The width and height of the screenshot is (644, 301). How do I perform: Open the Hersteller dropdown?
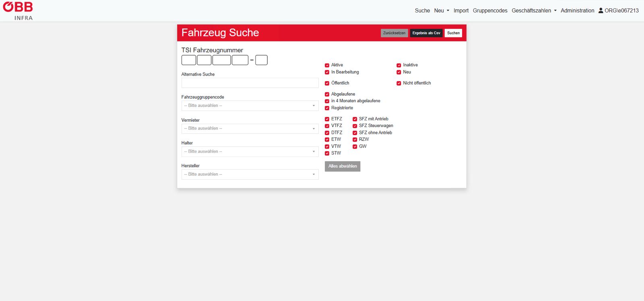(250, 174)
